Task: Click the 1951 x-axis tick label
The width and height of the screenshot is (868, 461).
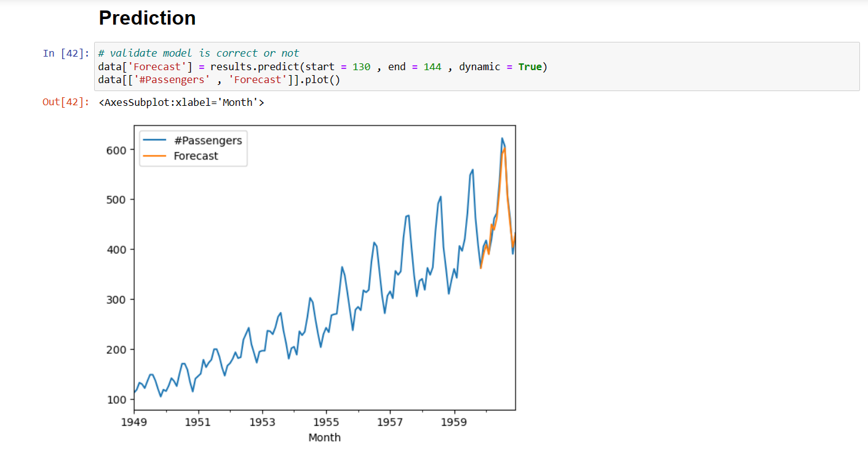Action: click(198, 422)
